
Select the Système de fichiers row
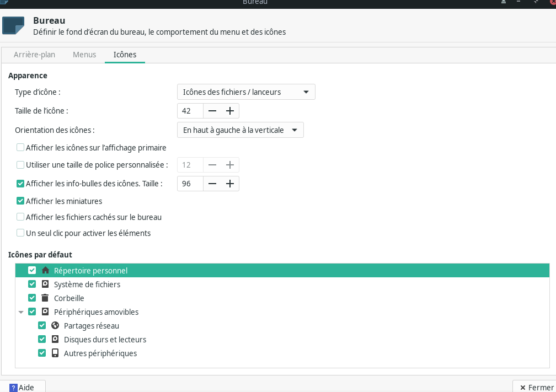[282, 284]
